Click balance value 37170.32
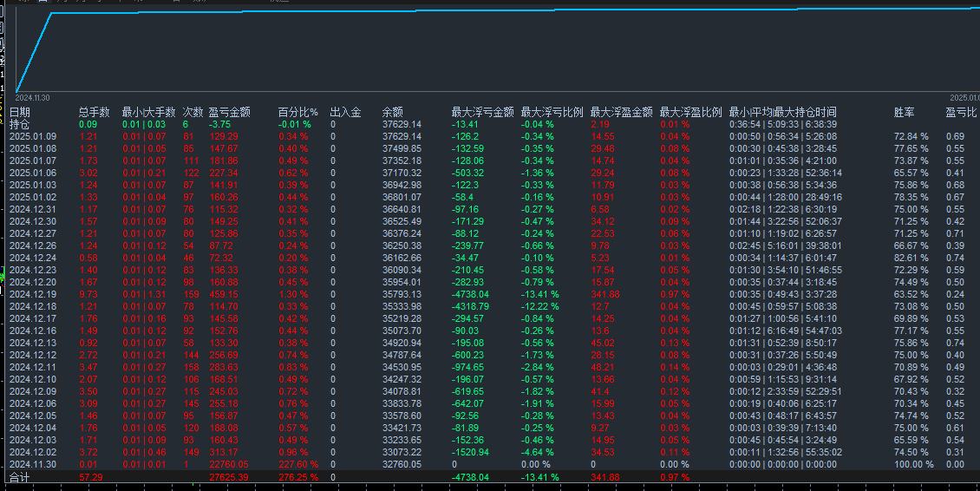The height and width of the screenshot is (491, 980). click(402, 173)
